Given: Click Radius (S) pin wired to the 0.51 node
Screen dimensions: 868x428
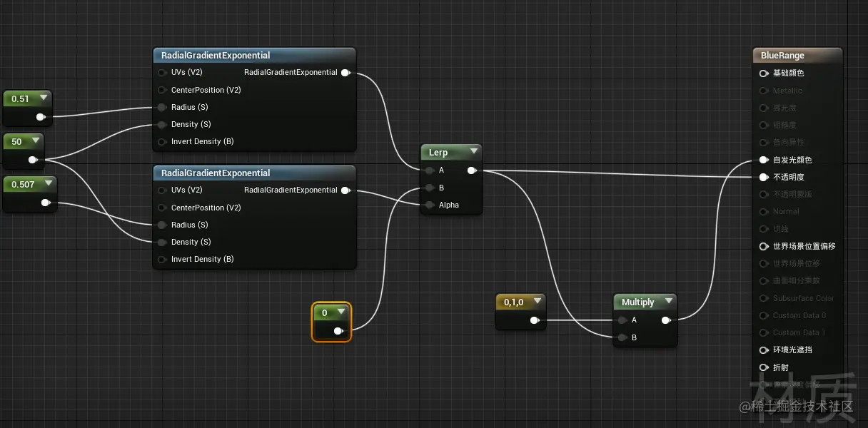Looking at the screenshot, I should [162, 107].
